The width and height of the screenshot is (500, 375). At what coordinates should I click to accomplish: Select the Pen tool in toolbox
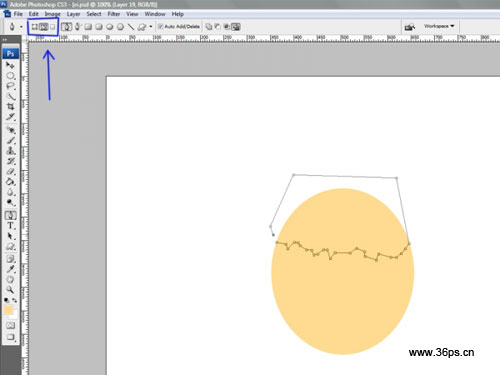(x=10, y=215)
